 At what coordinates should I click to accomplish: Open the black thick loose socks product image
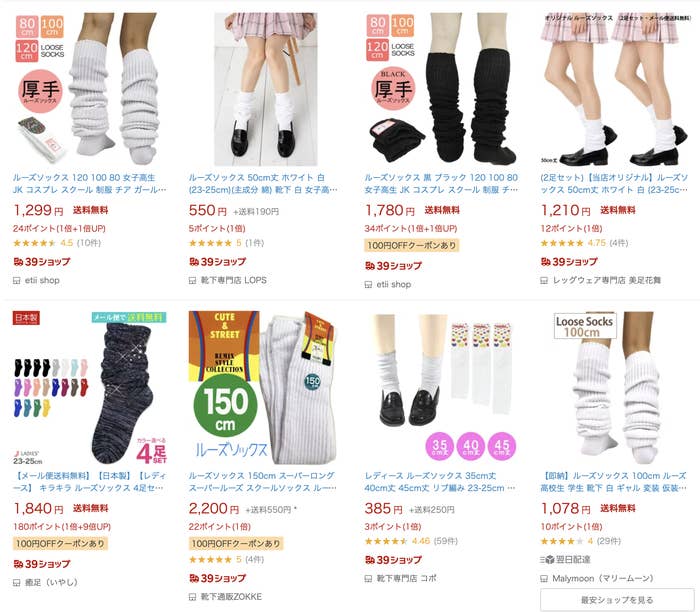point(441,89)
